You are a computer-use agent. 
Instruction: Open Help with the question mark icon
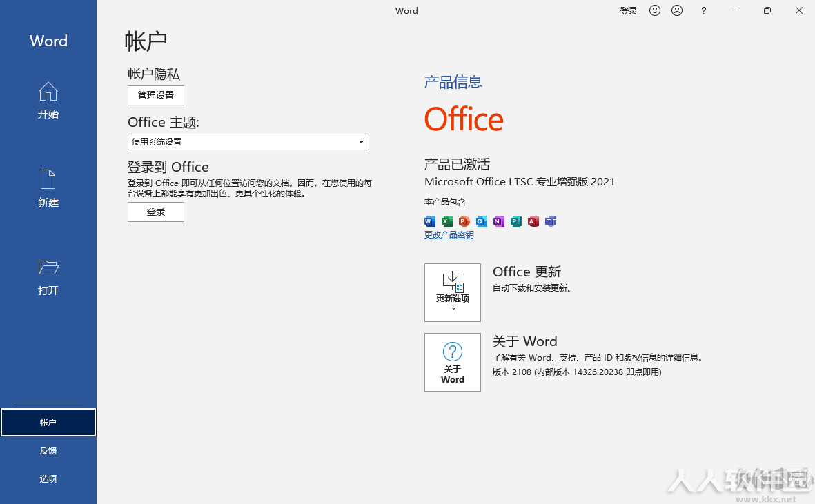(704, 10)
